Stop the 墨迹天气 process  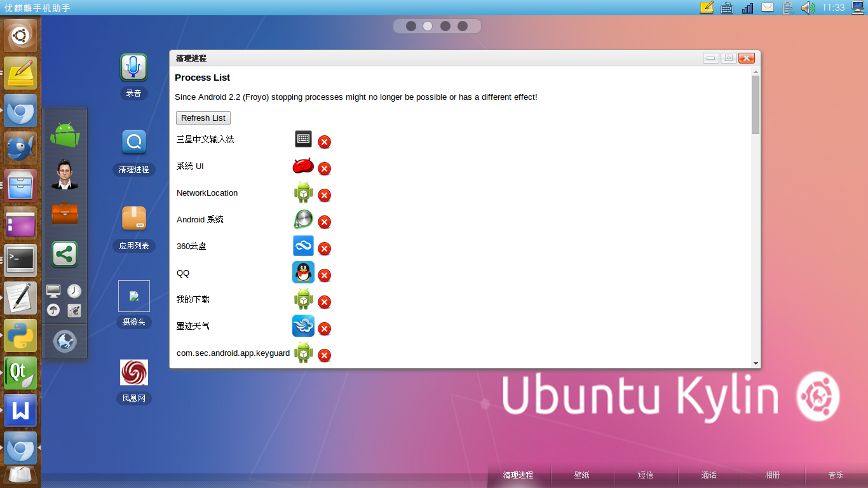tap(324, 329)
